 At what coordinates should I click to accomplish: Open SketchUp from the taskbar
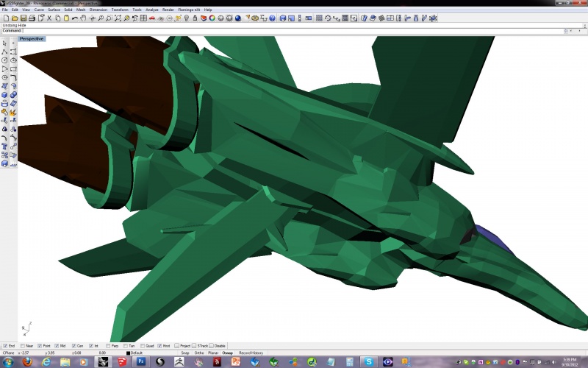coord(122,362)
